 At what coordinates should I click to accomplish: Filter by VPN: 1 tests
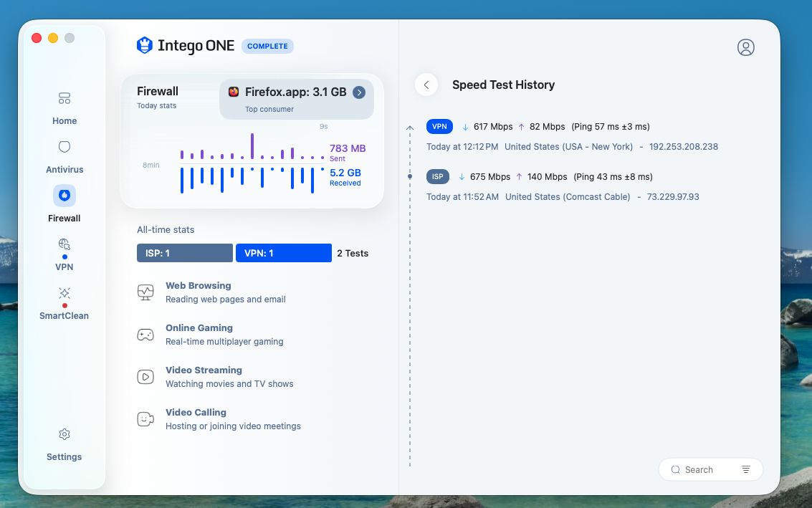pos(284,253)
